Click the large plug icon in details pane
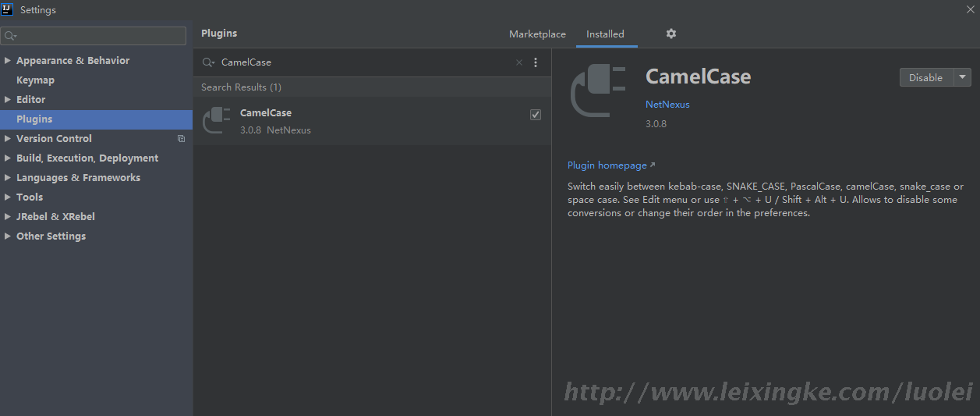Image resolution: width=980 pixels, height=416 pixels. click(598, 90)
